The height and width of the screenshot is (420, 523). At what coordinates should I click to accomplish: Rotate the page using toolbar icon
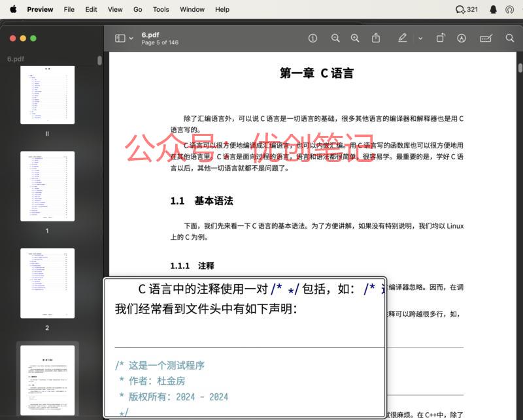(x=441, y=38)
